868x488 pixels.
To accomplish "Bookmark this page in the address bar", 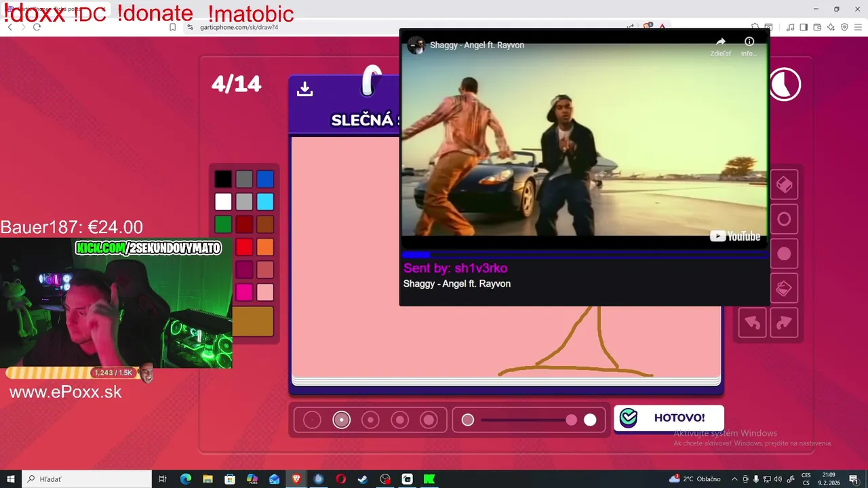I will click(x=172, y=27).
